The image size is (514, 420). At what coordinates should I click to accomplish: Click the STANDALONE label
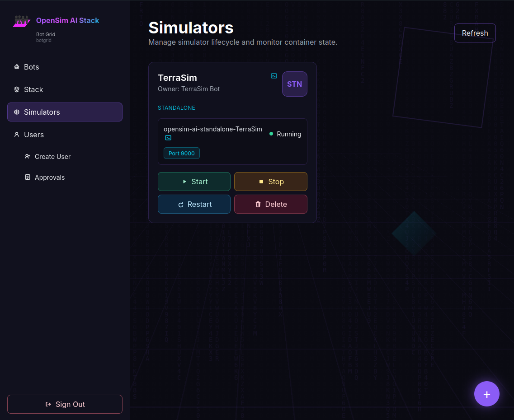pyautogui.click(x=176, y=107)
